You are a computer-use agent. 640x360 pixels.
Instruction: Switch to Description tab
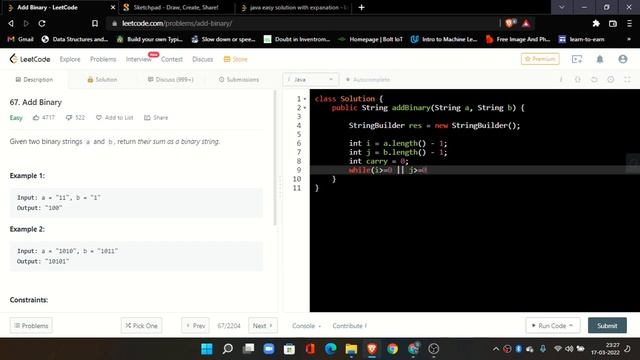(34, 80)
